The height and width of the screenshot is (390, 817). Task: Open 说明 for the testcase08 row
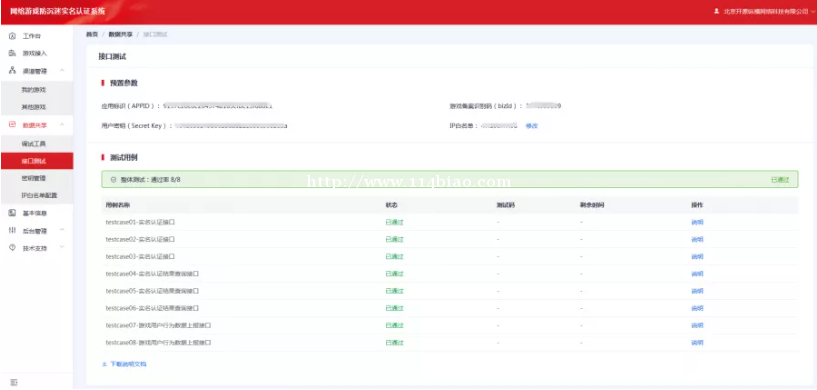tap(697, 343)
